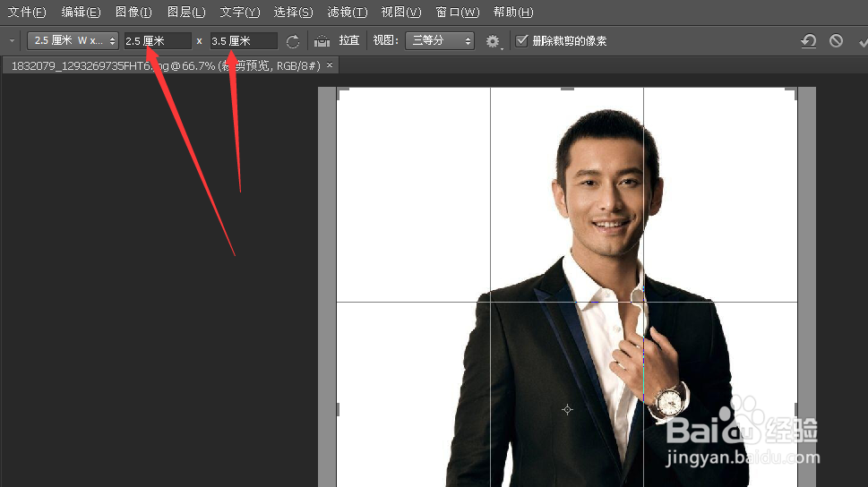Select the straighten level icon

coord(322,41)
